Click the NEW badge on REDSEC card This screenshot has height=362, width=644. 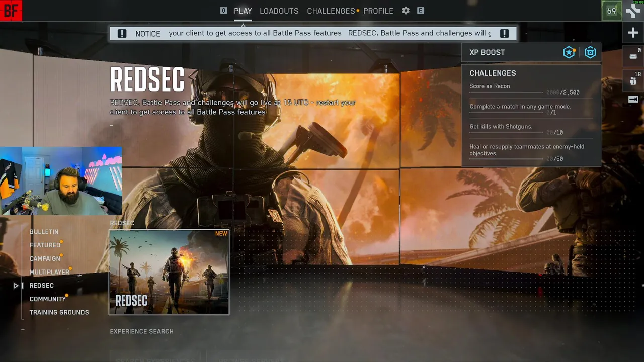click(221, 234)
